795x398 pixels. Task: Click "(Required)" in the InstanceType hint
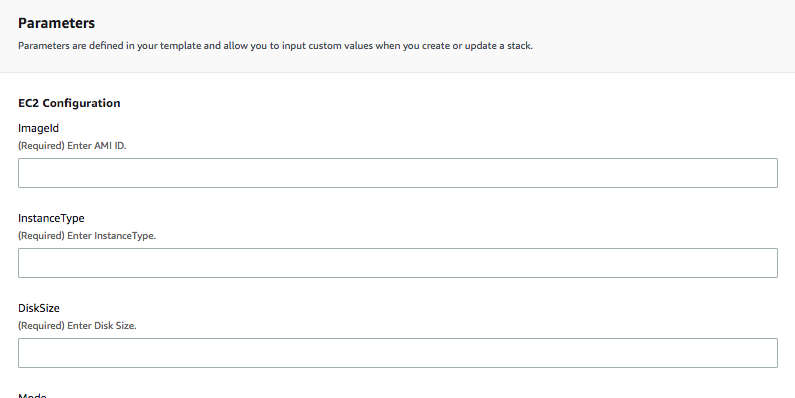click(x=41, y=236)
